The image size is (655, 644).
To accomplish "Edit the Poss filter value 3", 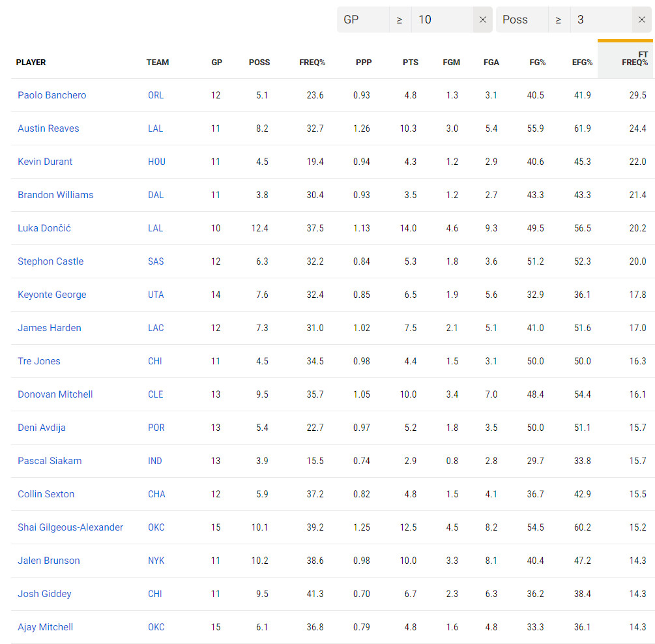I will [601, 20].
